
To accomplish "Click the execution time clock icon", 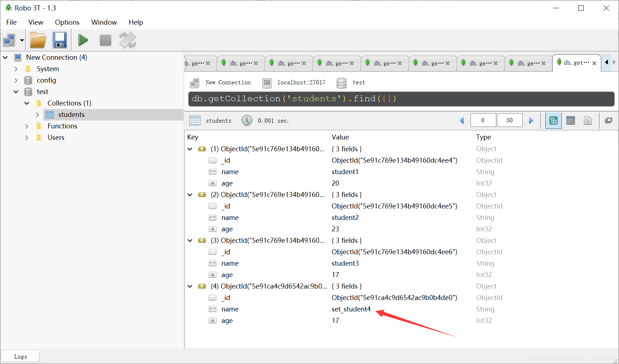I will (x=247, y=120).
